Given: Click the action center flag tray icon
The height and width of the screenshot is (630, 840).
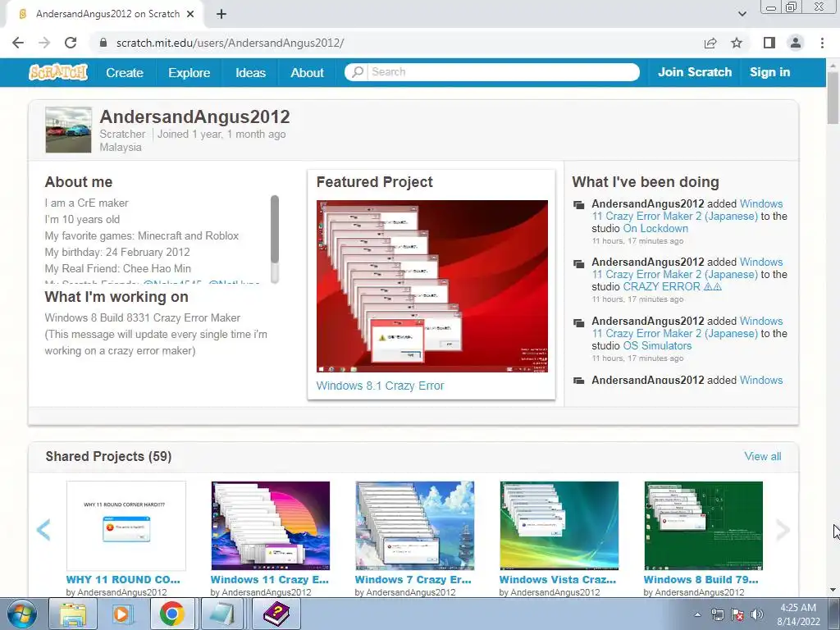Looking at the screenshot, I should click(x=737, y=614).
